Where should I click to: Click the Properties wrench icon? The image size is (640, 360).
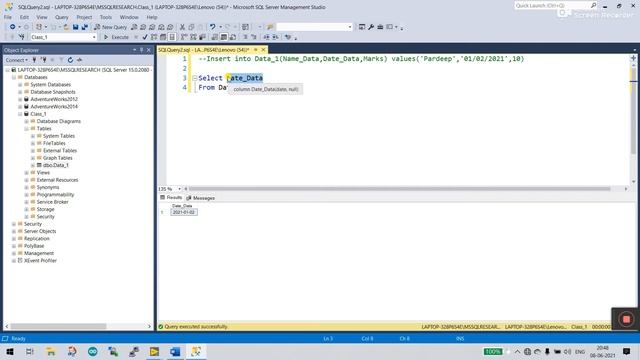[371, 27]
